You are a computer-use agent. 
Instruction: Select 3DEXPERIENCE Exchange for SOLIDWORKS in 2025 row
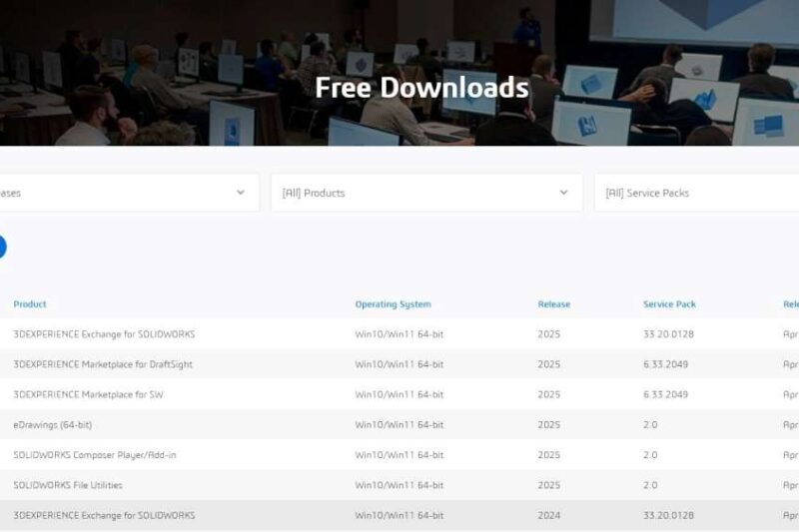(104, 334)
